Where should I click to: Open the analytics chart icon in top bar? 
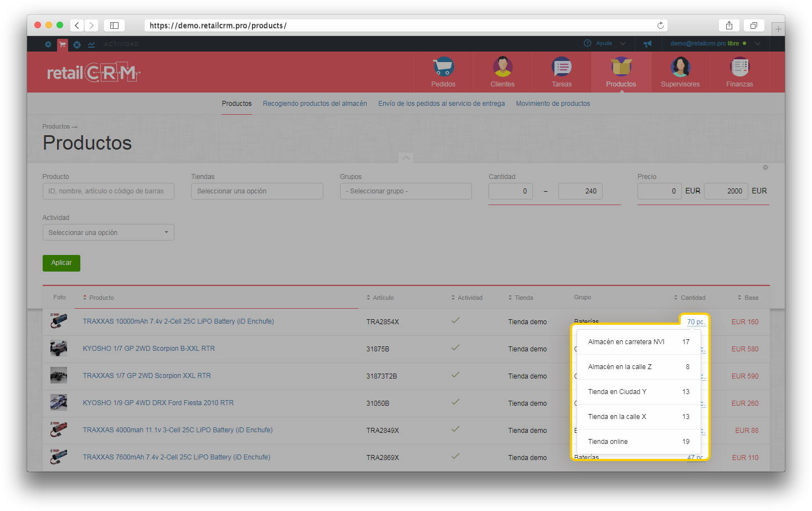[x=91, y=44]
